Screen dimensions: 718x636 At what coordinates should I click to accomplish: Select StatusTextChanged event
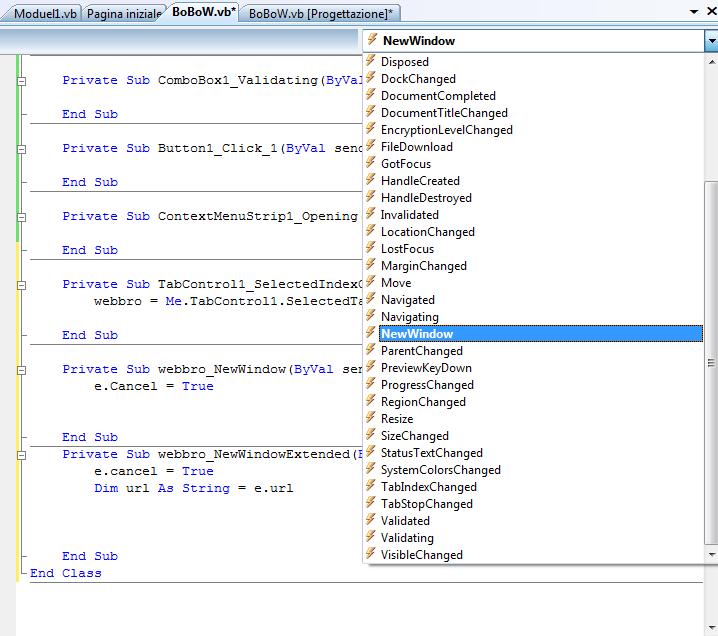coord(431,453)
